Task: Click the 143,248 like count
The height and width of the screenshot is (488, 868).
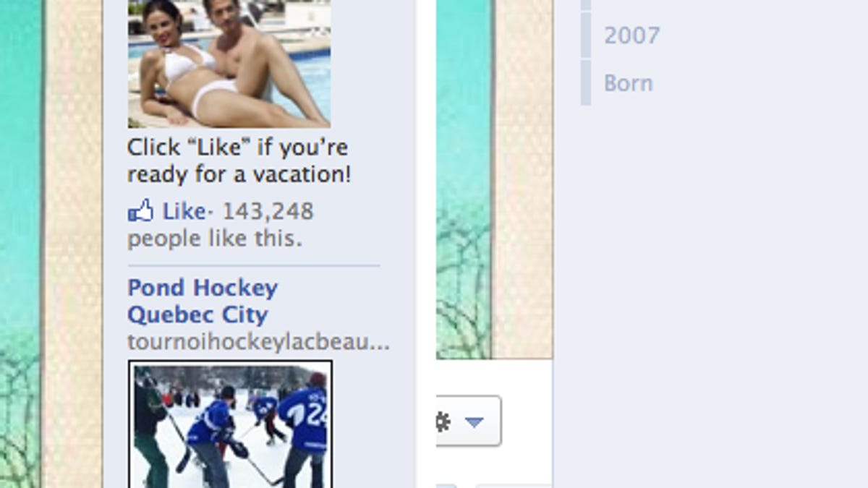Action: coord(268,211)
